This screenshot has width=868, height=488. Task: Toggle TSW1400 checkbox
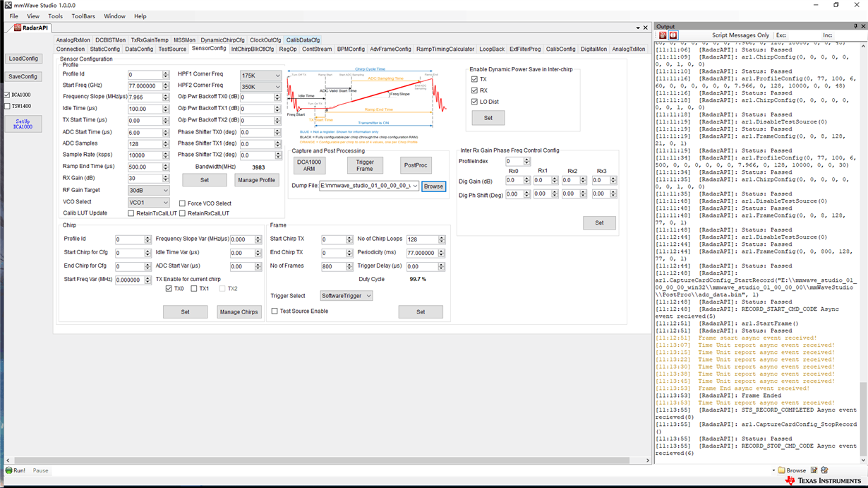pos(7,106)
